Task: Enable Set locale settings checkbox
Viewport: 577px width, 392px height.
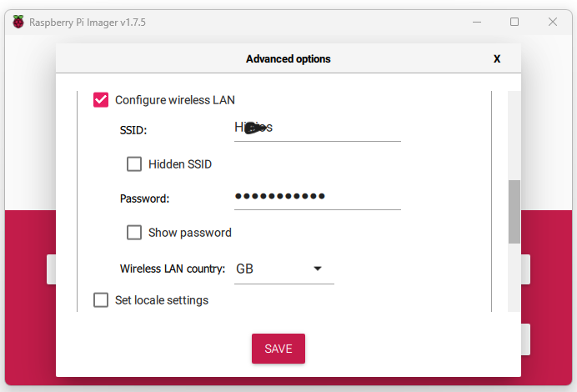Action: 101,300
